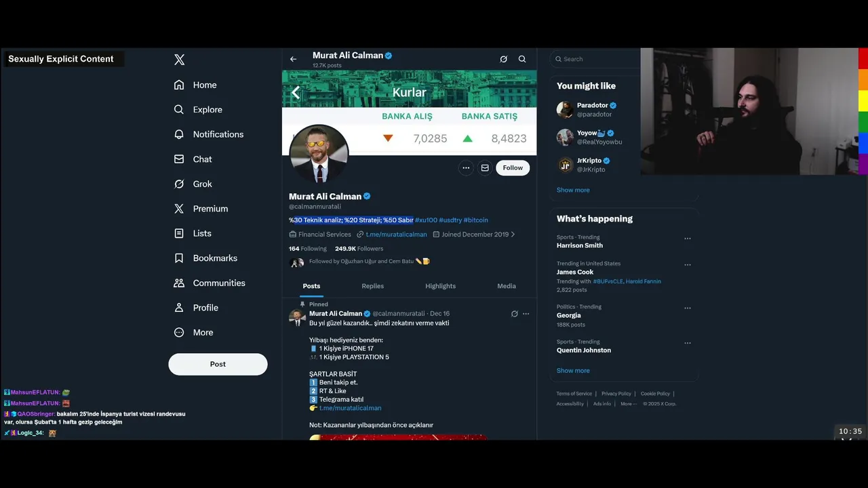Show more suggested accounts

[x=573, y=190]
